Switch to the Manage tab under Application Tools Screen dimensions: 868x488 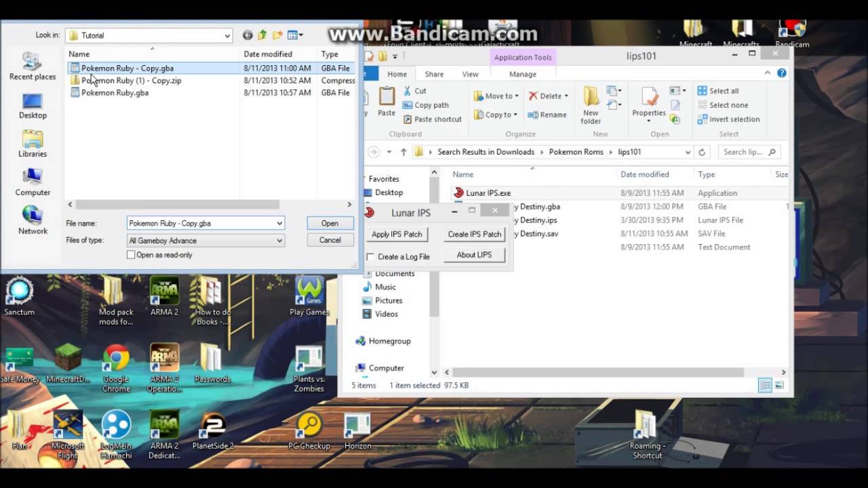click(522, 74)
